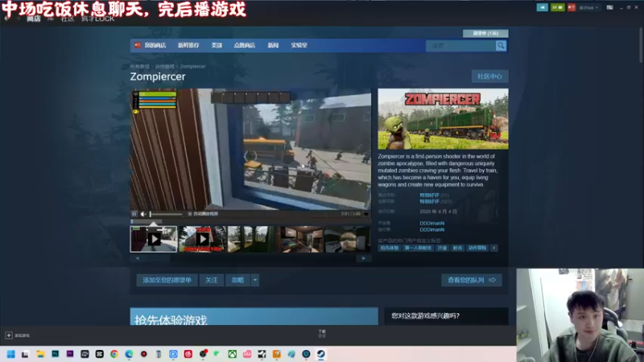Focus the store search input field

[x=460, y=46]
